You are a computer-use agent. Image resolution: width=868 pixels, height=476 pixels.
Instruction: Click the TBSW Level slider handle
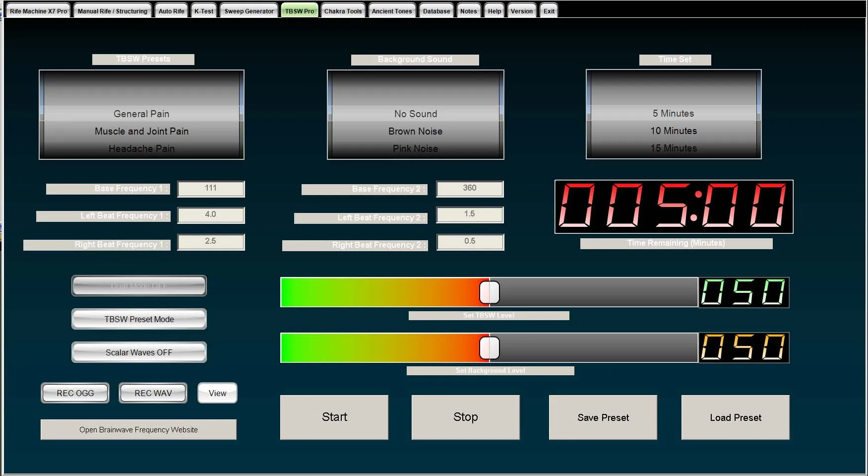[489, 292]
